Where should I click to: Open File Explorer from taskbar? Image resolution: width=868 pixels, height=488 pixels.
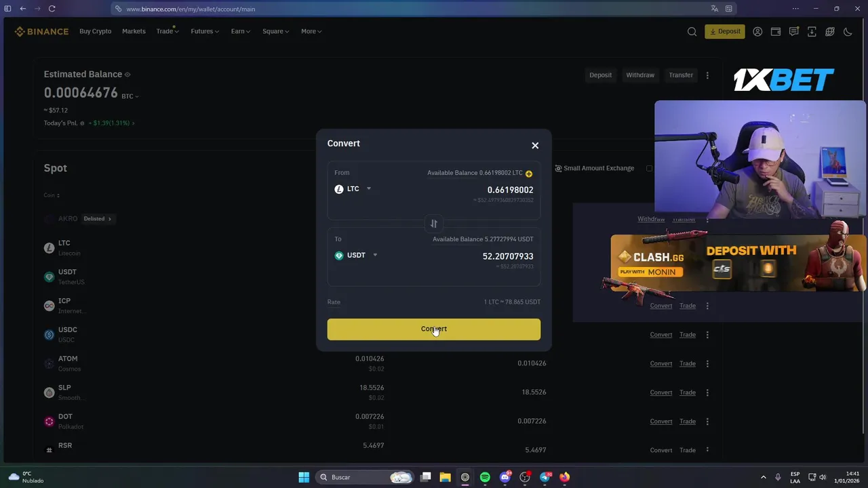coord(445,477)
